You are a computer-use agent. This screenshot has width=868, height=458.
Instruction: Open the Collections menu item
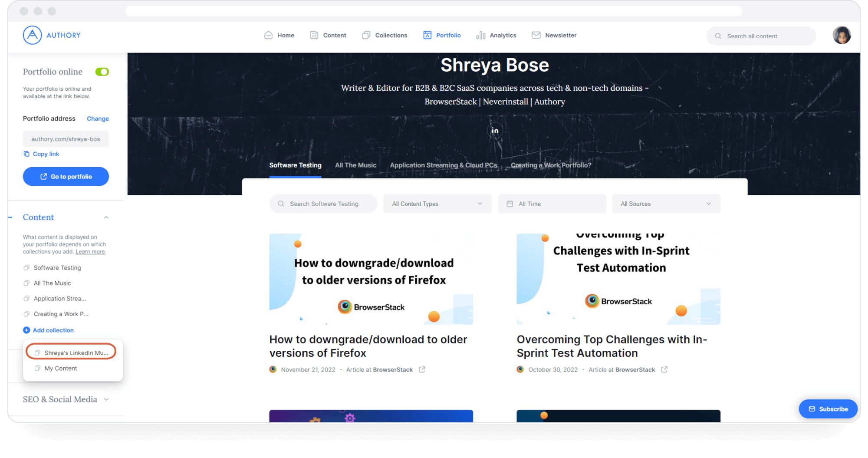[385, 36]
